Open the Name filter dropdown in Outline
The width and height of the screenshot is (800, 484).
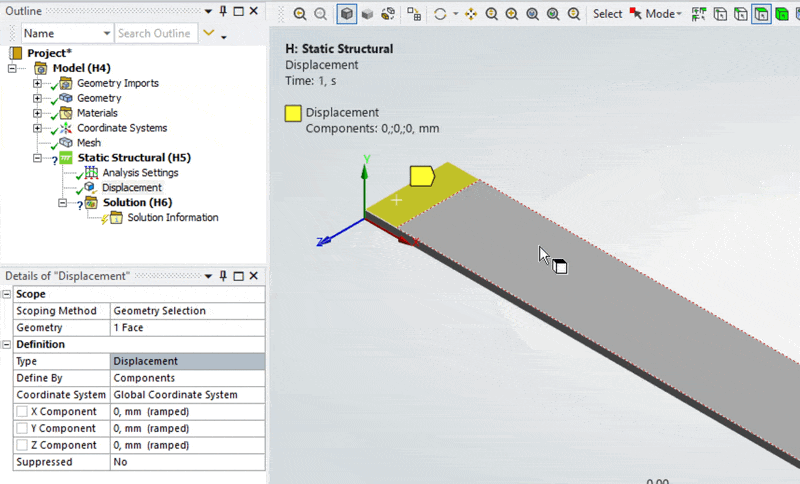(x=107, y=34)
